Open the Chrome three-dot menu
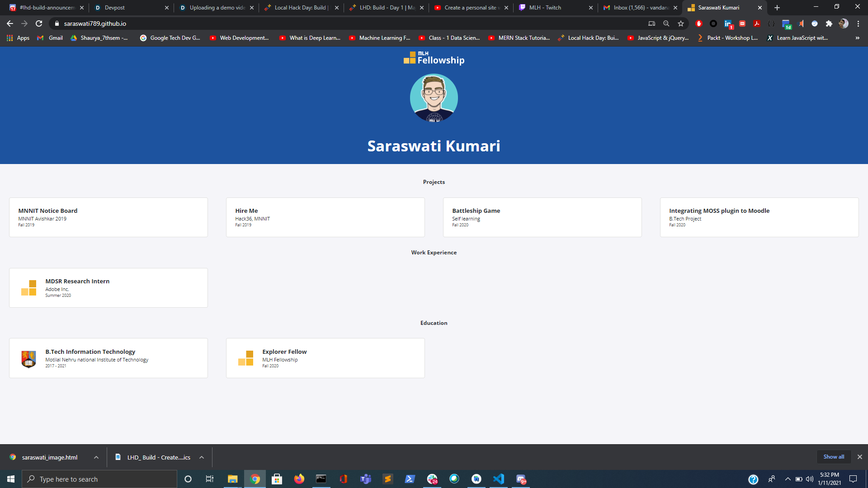Image resolution: width=868 pixels, height=488 pixels. coord(858,23)
